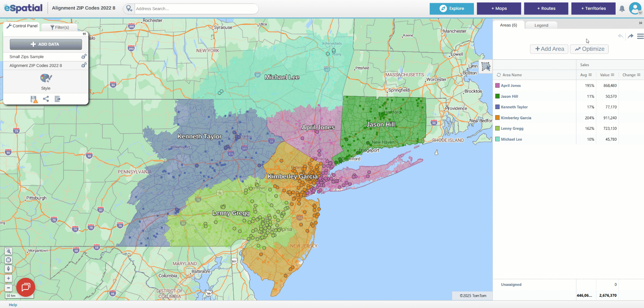644x308 pixels.
Task: Open settings gears for Alignment ZIP Codes 2022 8
Action: 84,65
